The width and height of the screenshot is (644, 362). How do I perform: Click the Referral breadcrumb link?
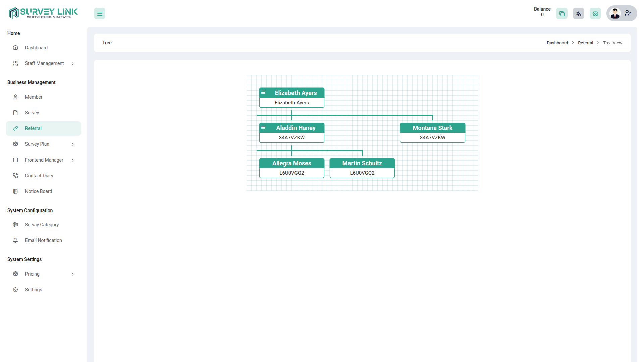point(585,43)
